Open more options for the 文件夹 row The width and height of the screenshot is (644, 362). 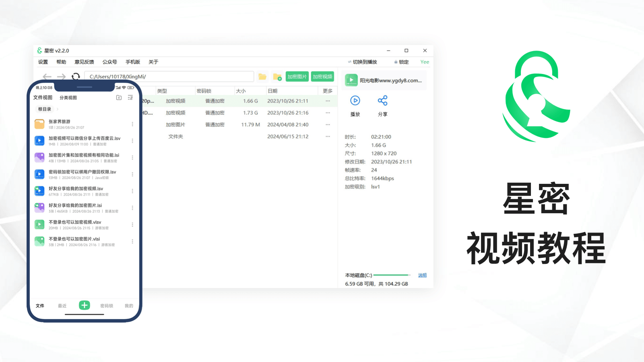(328, 136)
